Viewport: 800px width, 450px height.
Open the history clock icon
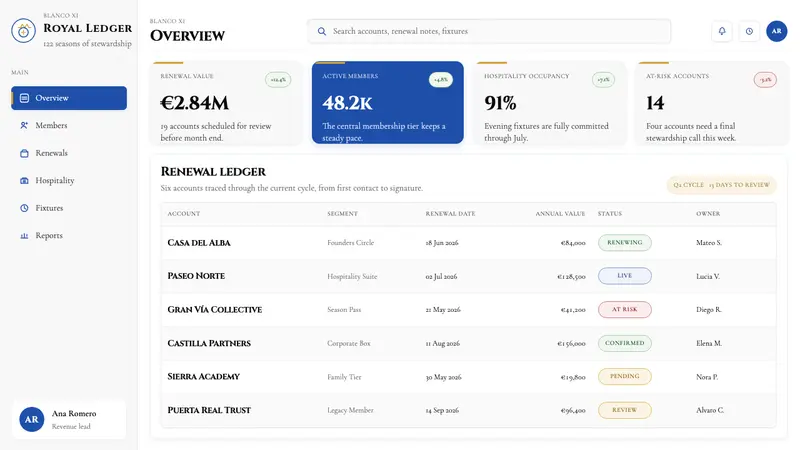(x=749, y=31)
